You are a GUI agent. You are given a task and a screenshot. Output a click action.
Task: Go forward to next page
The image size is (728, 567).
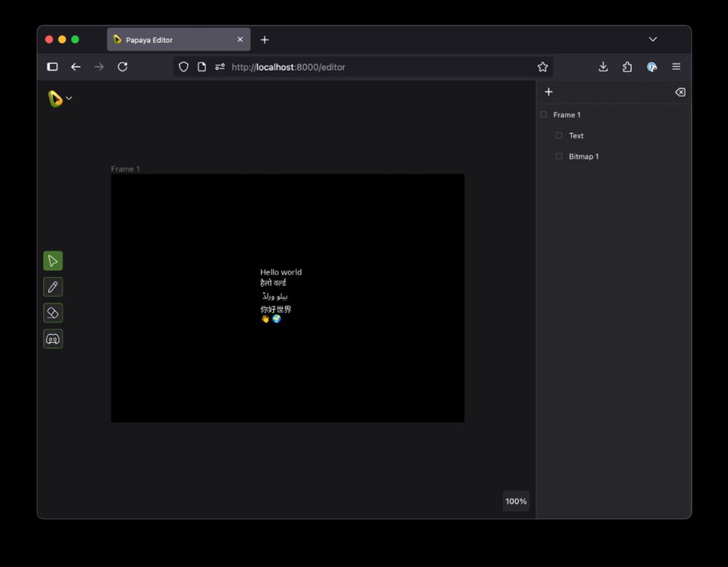point(99,67)
